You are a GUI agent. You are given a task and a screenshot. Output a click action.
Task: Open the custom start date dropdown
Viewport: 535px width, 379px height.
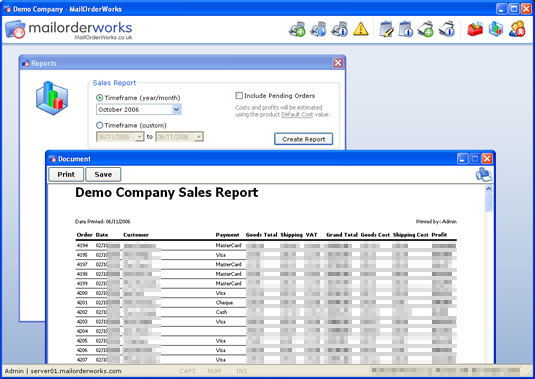(139, 137)
